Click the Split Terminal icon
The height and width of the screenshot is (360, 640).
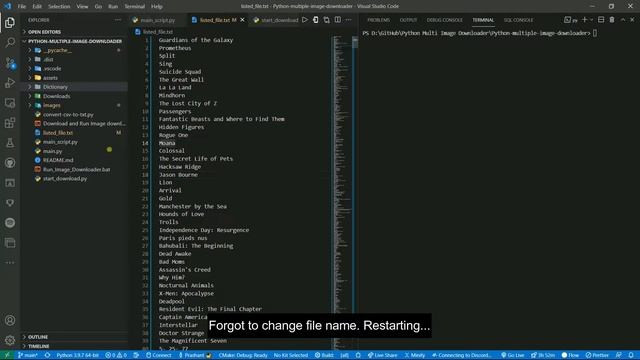click(x=601, y=20)
